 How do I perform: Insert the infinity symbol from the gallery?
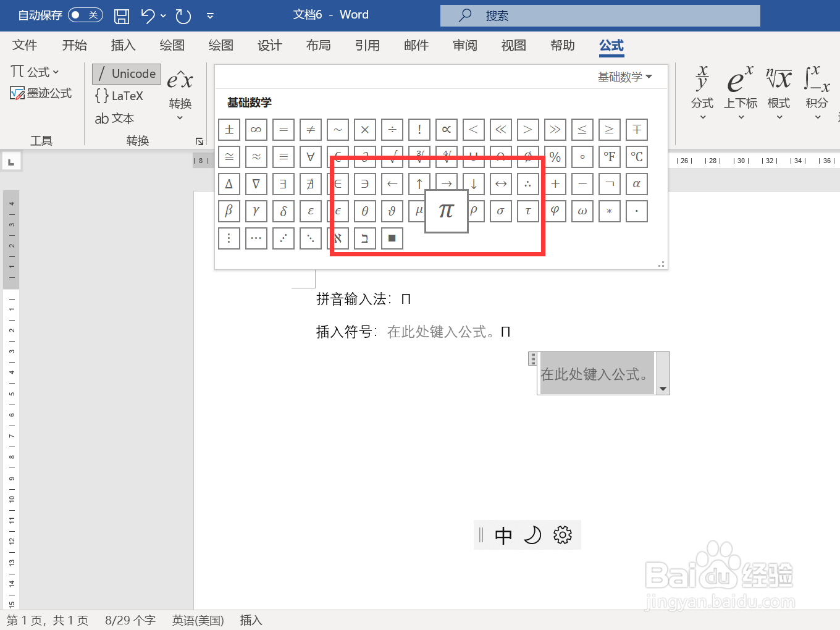click(256, 129)
